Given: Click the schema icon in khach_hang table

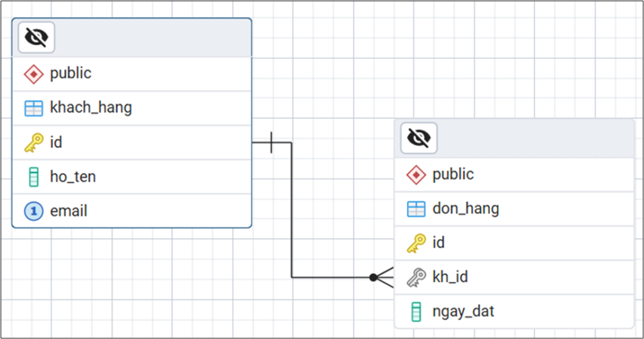Looking at the screenshot, I should (33, 74).
